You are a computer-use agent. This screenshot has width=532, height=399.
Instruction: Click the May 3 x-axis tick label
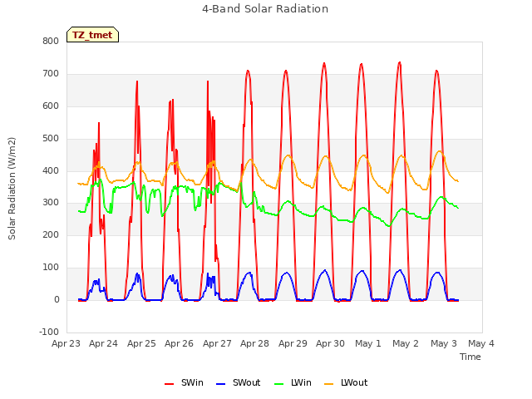click(444, 343)
